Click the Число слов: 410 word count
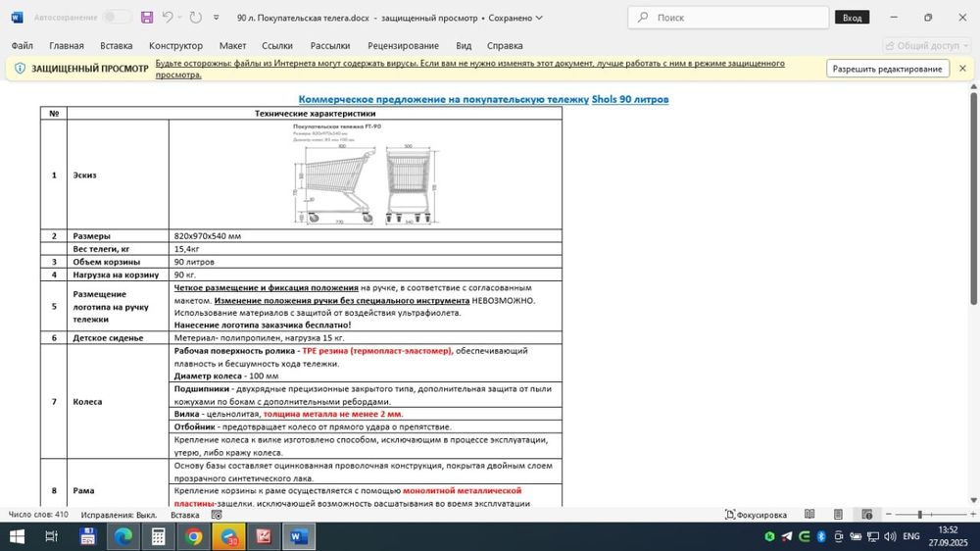This screenshot has width=980, height=551. click(x=38, y=515)
